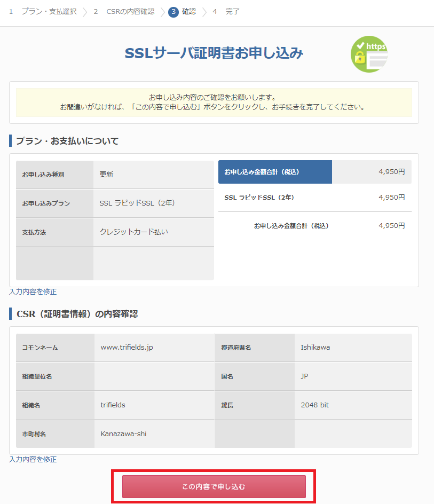Go to step 2 CSRの内容確認
Image resolution: width=434 pixels, height=504 pixels.
124,12
